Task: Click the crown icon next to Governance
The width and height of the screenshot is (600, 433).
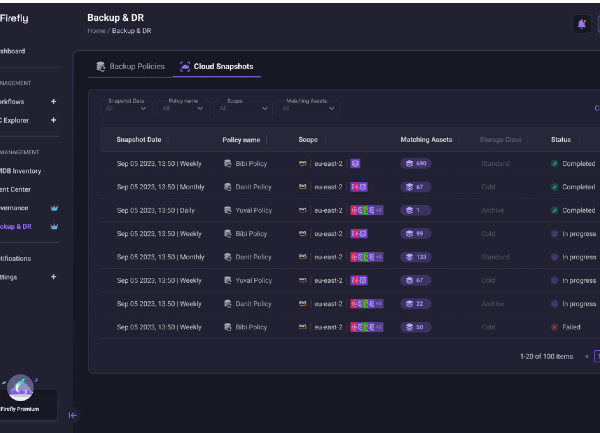Action: click(54, 208)
